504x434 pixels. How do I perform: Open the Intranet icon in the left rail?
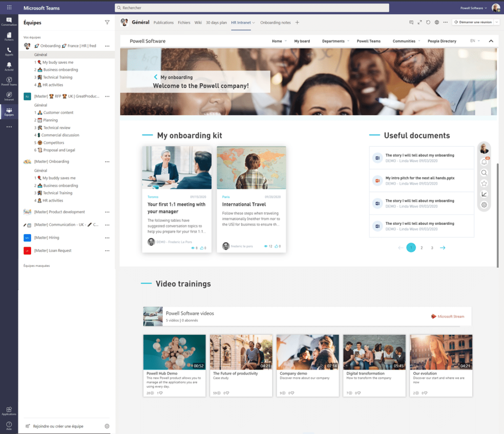click(x=9, y=95)
